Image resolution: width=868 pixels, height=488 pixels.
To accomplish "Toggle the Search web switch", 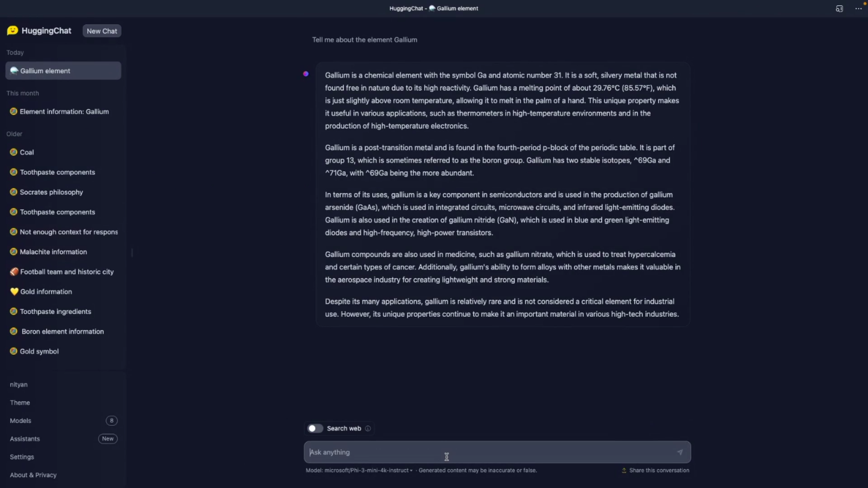I will [x=315, y=428].
